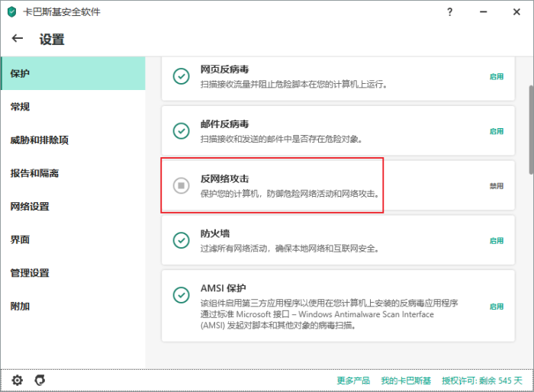Click 启用 label for 邮件反病毒
Image resolution: width=534 pixels, height=392 pixels.
point(497,131)
